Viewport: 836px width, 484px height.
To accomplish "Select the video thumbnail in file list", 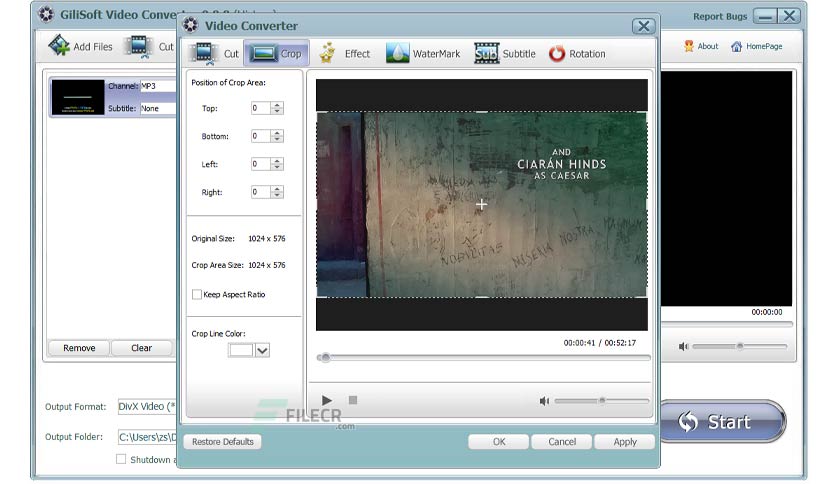I will 78,97.
